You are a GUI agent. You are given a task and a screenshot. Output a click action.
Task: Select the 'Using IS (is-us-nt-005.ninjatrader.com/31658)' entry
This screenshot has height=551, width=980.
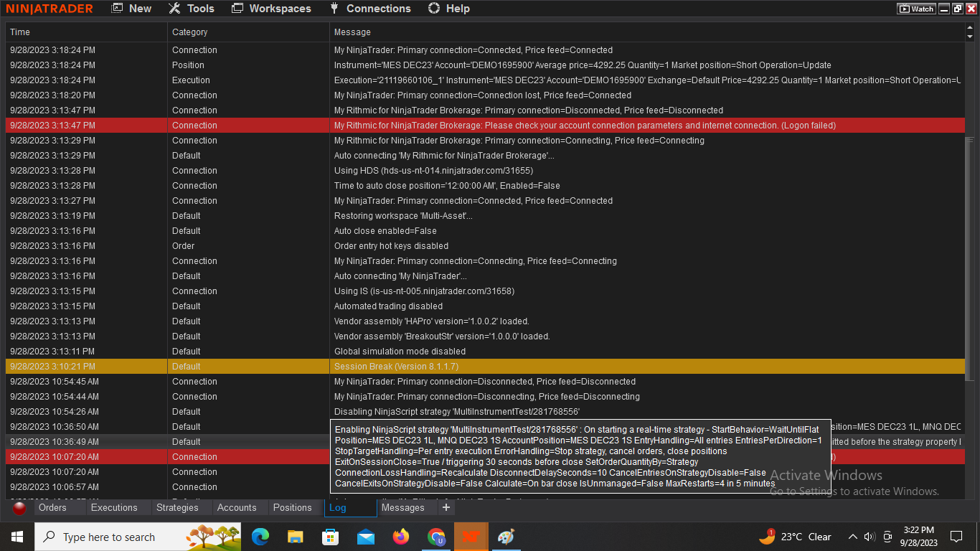(x=424, y=291)
